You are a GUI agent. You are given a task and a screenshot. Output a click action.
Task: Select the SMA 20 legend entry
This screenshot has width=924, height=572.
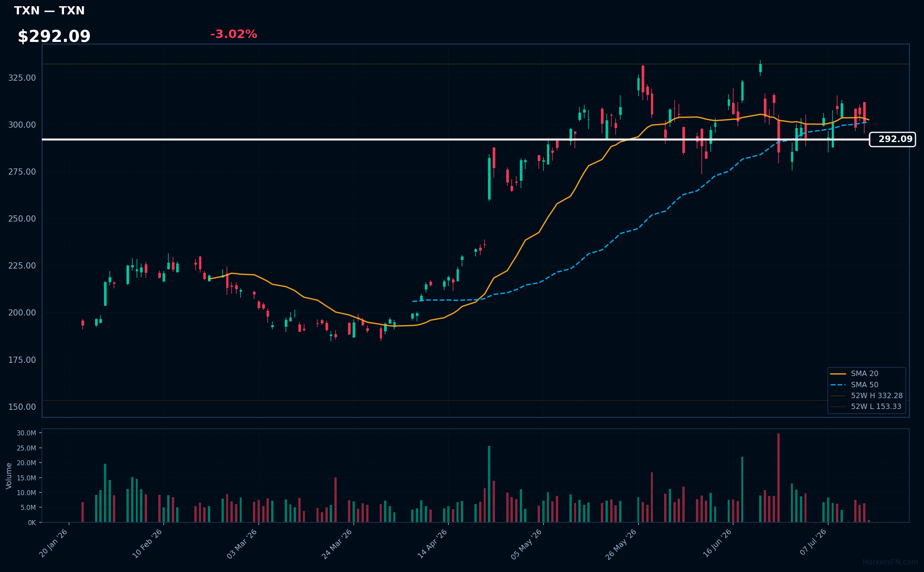coord(854,374)
